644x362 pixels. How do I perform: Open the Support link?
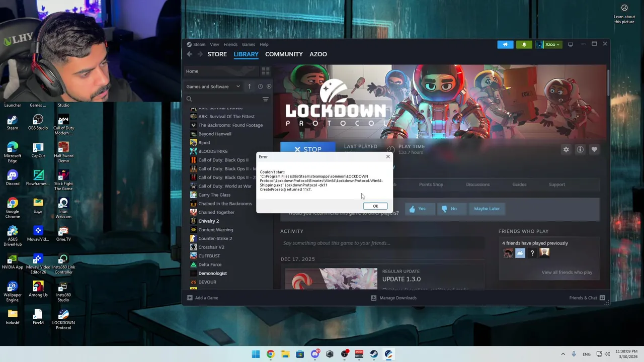[x=556, y=185]
